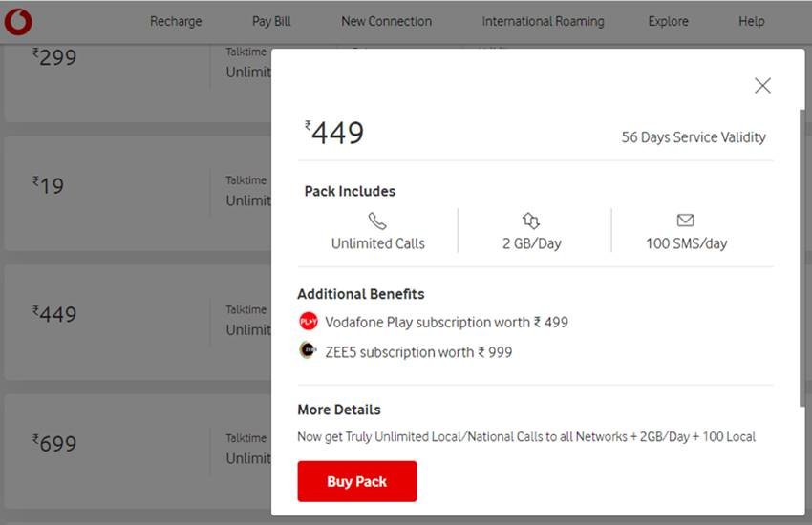This screenshot has height=525, width=812.
Task: Click the Unlimited Calls label
Action: (378, 243)
